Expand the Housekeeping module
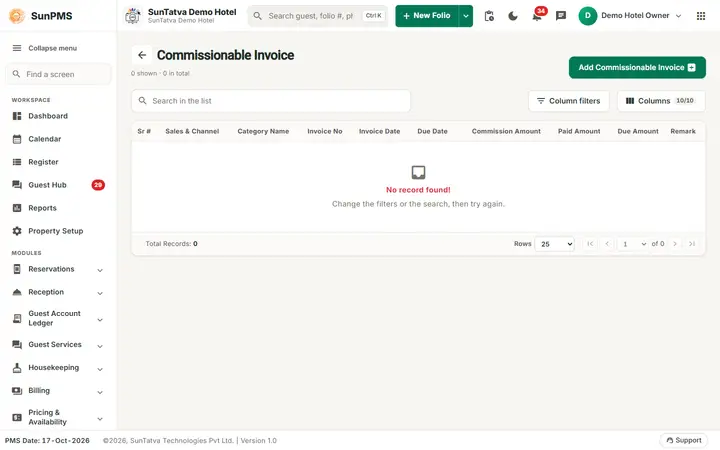720x450 pixels. click(58, 368)
